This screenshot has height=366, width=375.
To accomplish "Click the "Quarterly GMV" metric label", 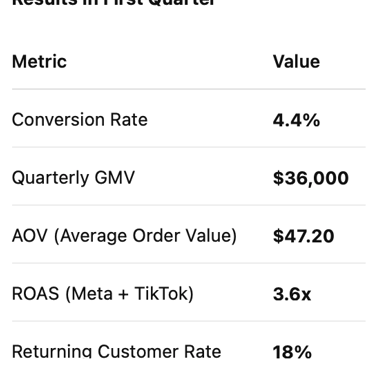I will coord(73,178).
